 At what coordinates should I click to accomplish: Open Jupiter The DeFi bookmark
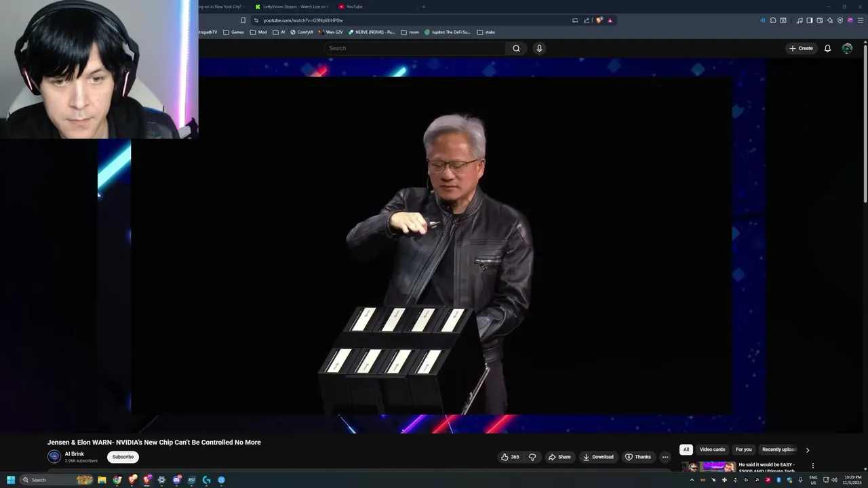(x=448, y=32)
